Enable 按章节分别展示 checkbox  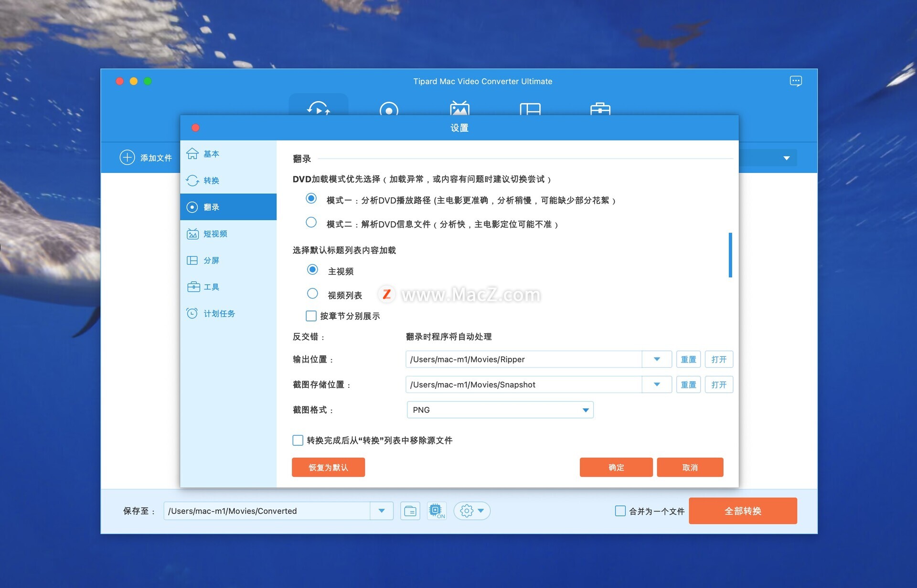(x=311, y=316)
